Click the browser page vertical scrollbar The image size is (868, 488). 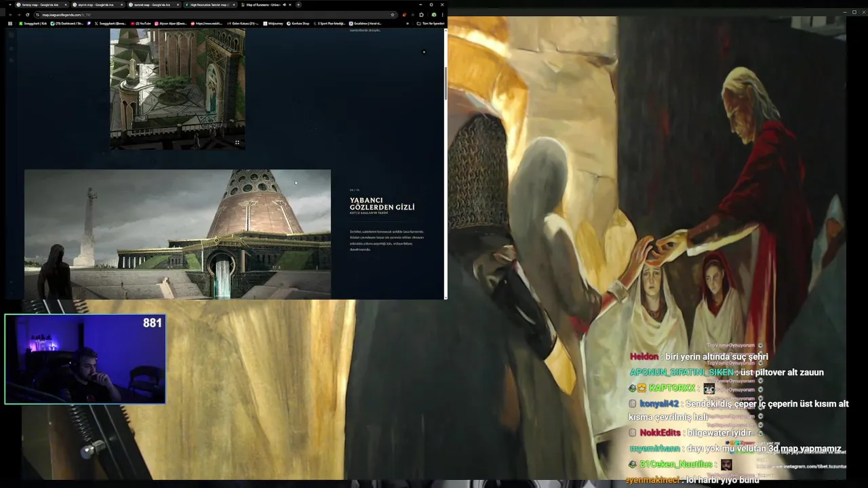click(x=446, y=85)
